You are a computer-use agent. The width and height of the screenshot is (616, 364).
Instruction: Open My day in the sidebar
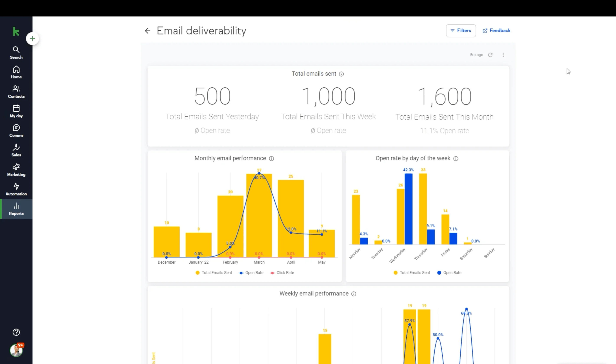[16, 111]
